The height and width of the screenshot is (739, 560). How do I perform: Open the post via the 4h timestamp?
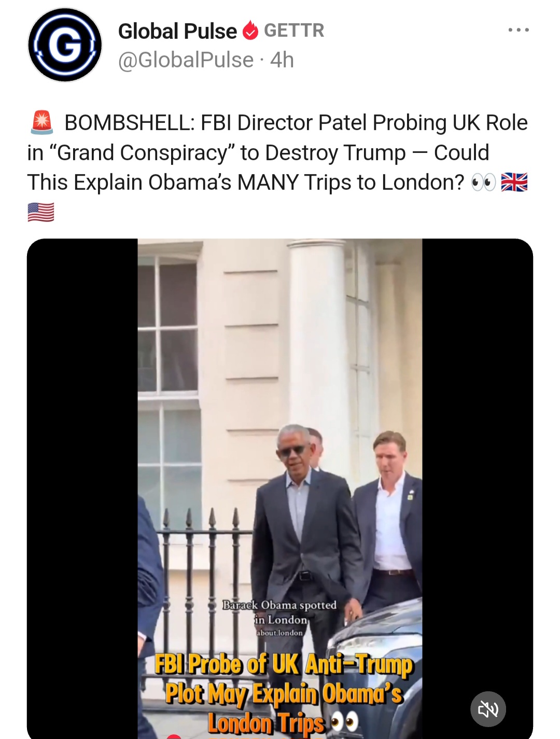(282, 60)
